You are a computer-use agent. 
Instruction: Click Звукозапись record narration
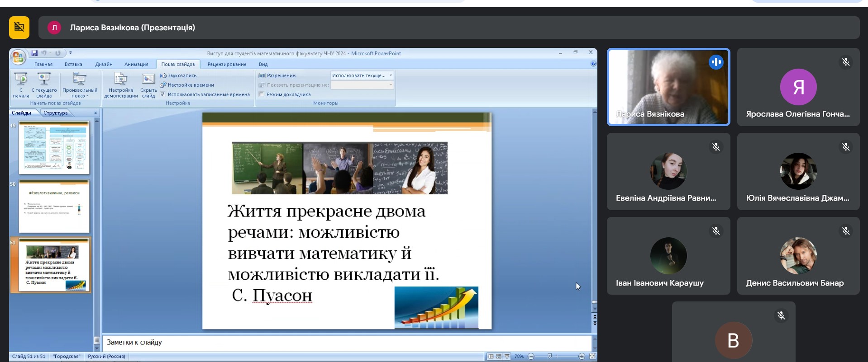tap(178, 75)
